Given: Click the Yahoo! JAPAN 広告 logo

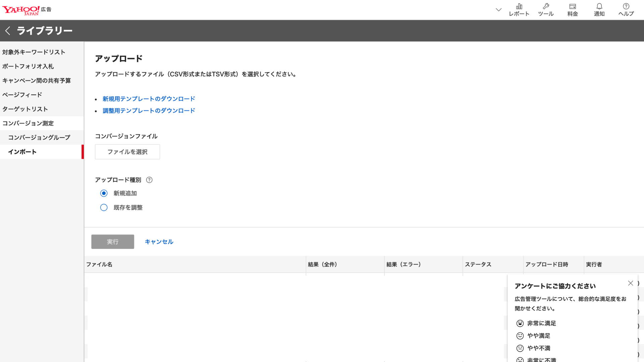Looking at the screenshot, I should tap(27, 10).
